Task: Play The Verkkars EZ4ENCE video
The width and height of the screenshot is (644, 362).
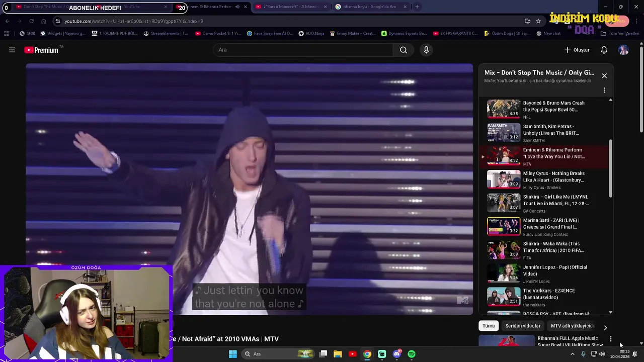Action: point(545,297)
